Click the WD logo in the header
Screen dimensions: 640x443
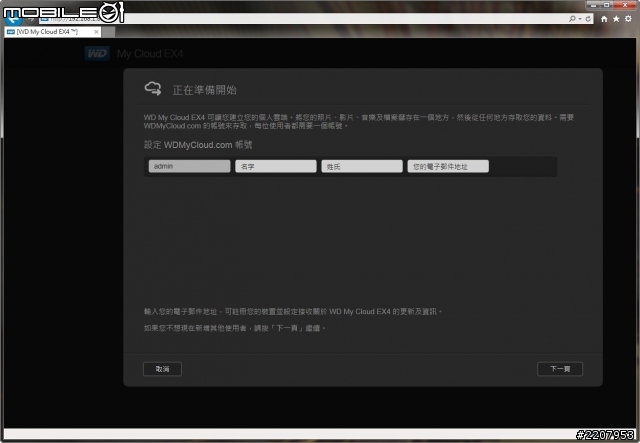(x=97, y=53)
